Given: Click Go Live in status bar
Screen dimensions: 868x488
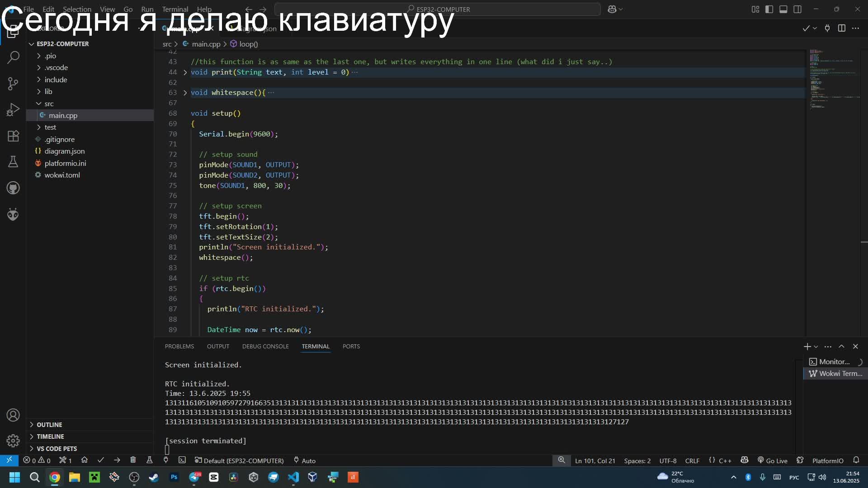Looking at the screenshot, I should coord(773,460).
